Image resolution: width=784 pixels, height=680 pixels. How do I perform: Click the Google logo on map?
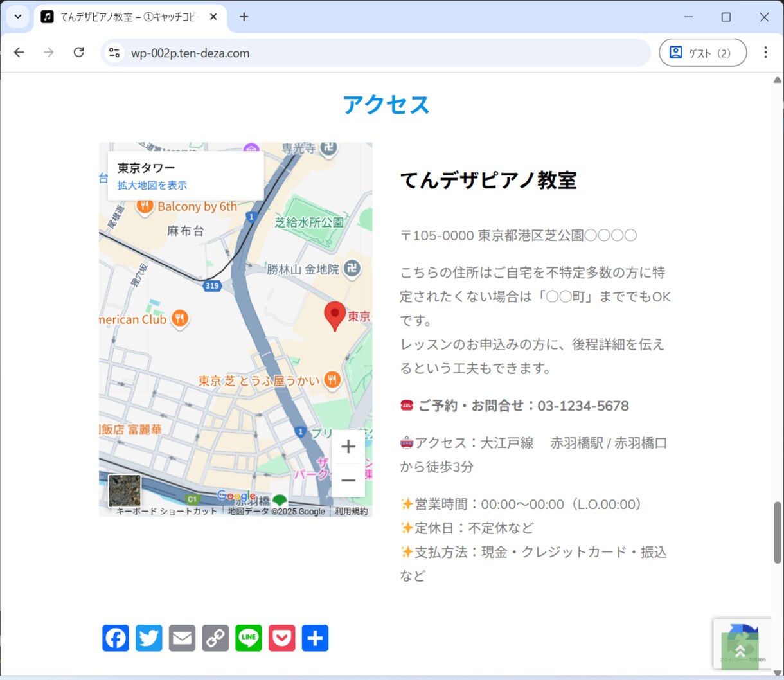236,496
